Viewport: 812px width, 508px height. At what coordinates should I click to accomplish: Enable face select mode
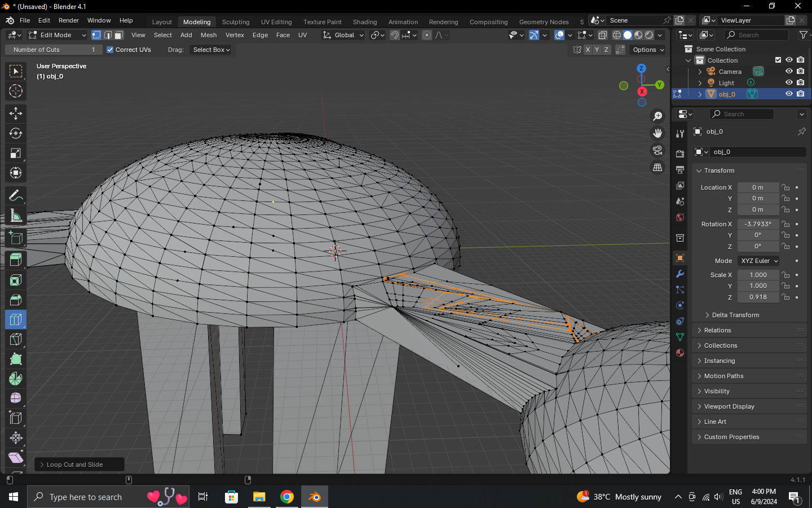point(119,35)
